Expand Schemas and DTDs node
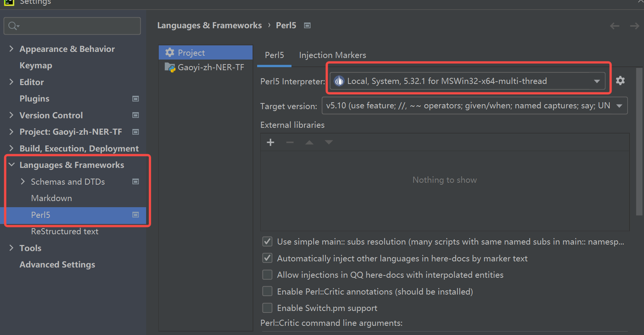This screenshot has height=335, width=644. (23, 182)
